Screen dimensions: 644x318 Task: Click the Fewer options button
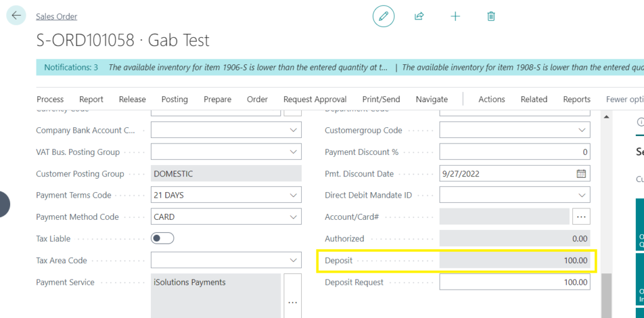point(624,99)
